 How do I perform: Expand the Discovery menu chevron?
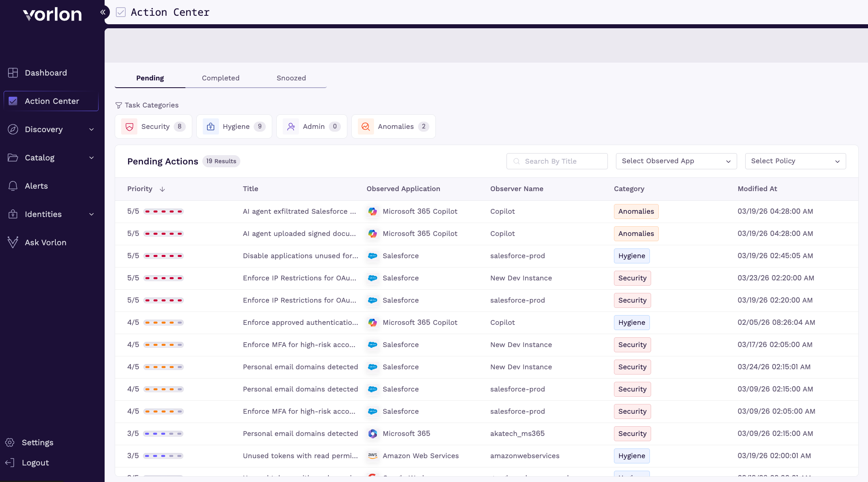pos(92,129)
